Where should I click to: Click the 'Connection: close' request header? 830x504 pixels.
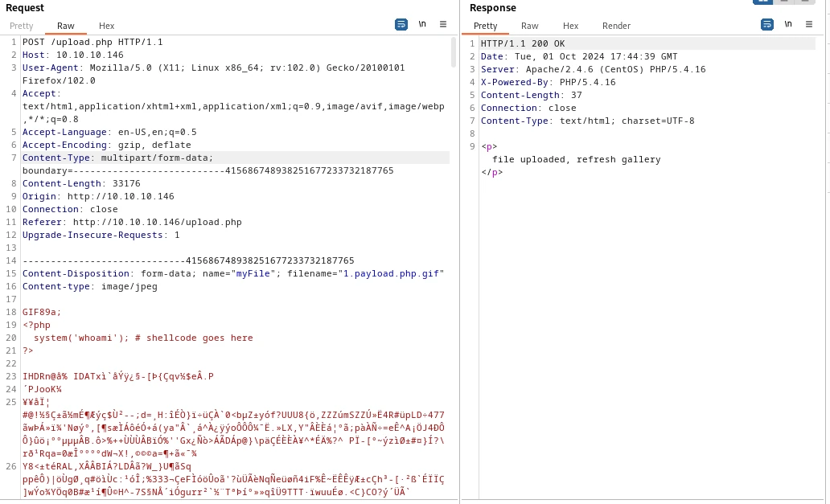tap(70, 210)
